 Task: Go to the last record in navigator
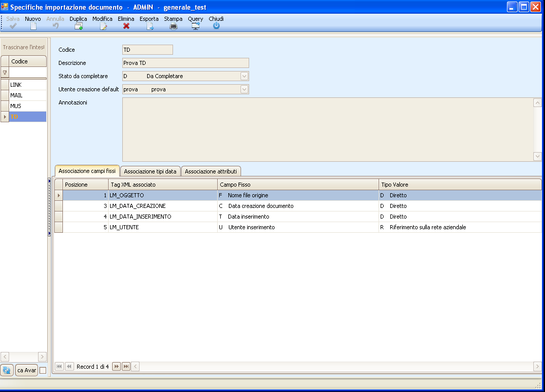[126, 367]
